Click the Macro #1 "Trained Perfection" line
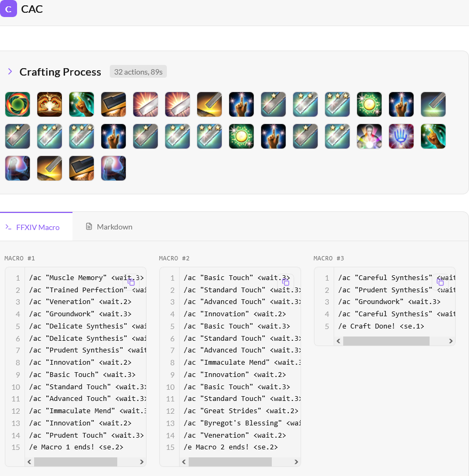 (87, 290)
